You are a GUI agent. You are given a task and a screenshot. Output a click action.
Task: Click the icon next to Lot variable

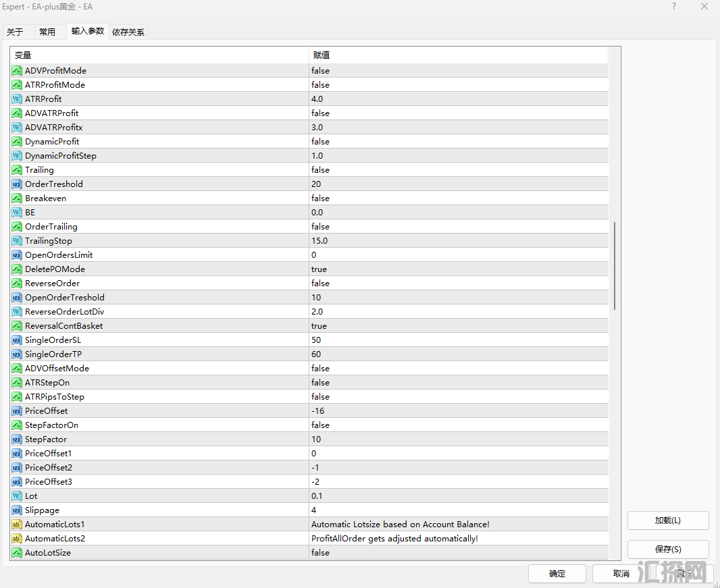click(x=17, y=496)
